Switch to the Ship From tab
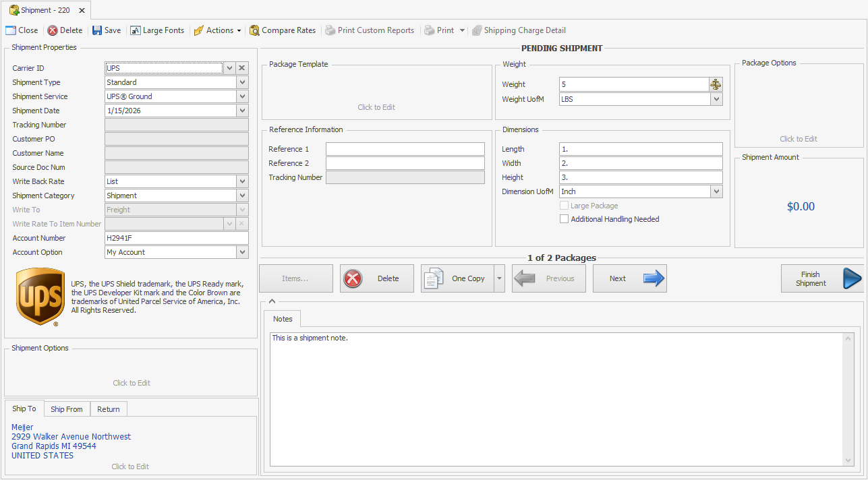The height and width of the screenshot is (480, 868). coord(67,409)
